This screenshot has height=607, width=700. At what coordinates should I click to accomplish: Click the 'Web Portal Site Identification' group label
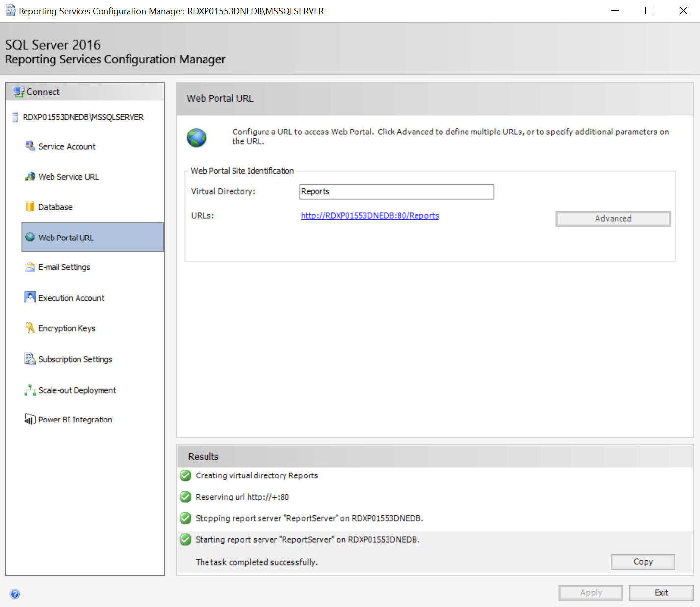[242, 171]
